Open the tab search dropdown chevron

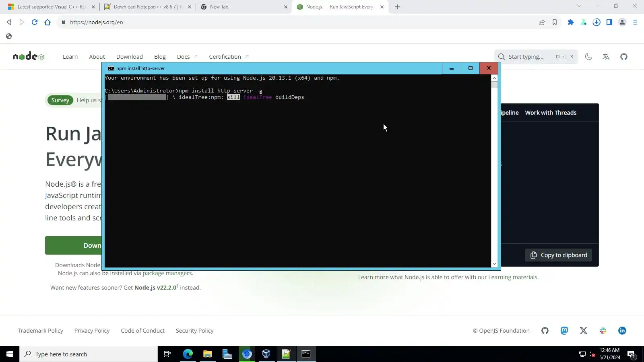click(x=579, y=6)
